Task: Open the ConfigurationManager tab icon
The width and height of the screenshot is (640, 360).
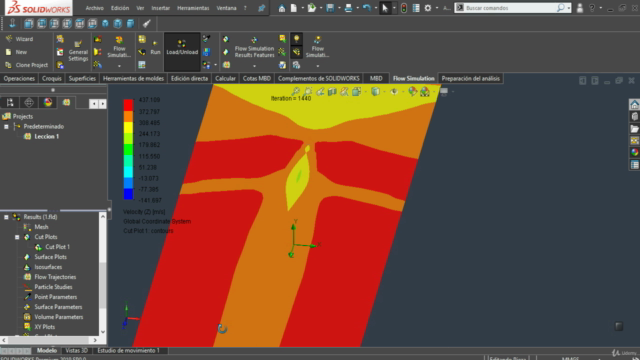Action: [x=10, y=102]
